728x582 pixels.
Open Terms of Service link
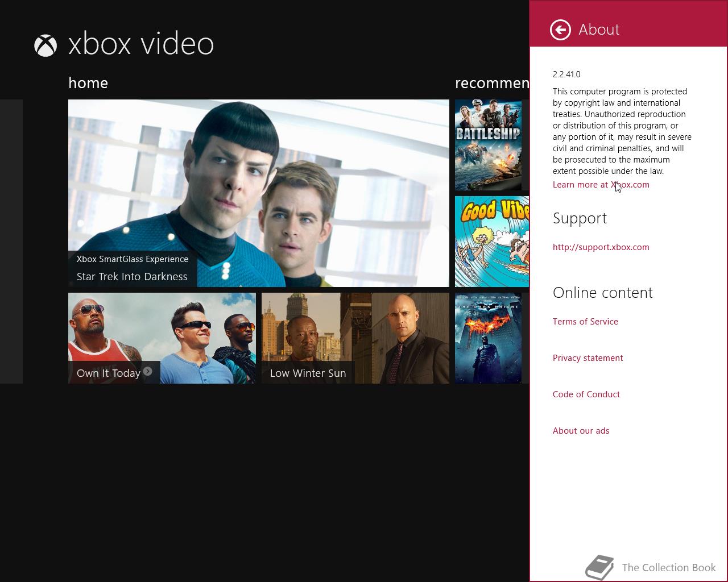click(585, 322)
